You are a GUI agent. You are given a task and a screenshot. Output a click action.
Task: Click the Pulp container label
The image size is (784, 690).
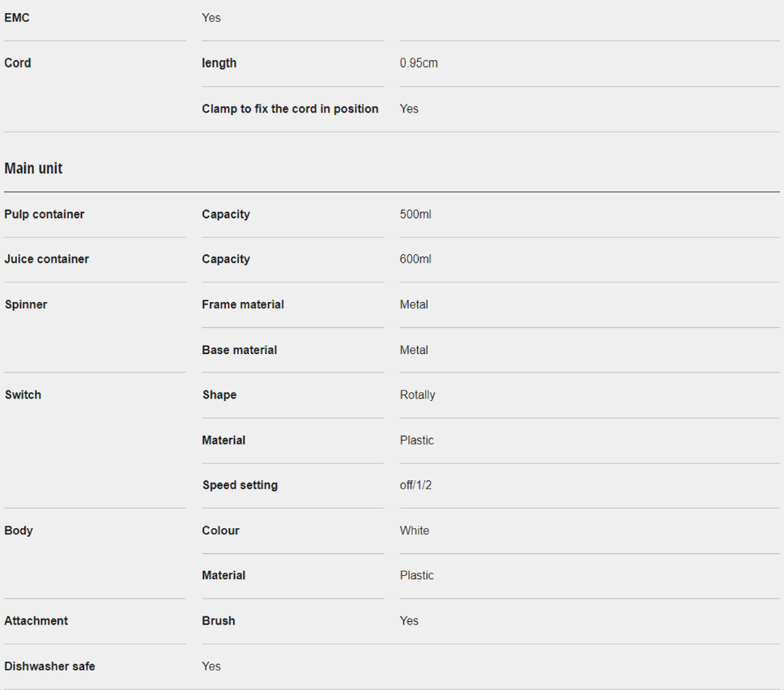coord(45,215)
